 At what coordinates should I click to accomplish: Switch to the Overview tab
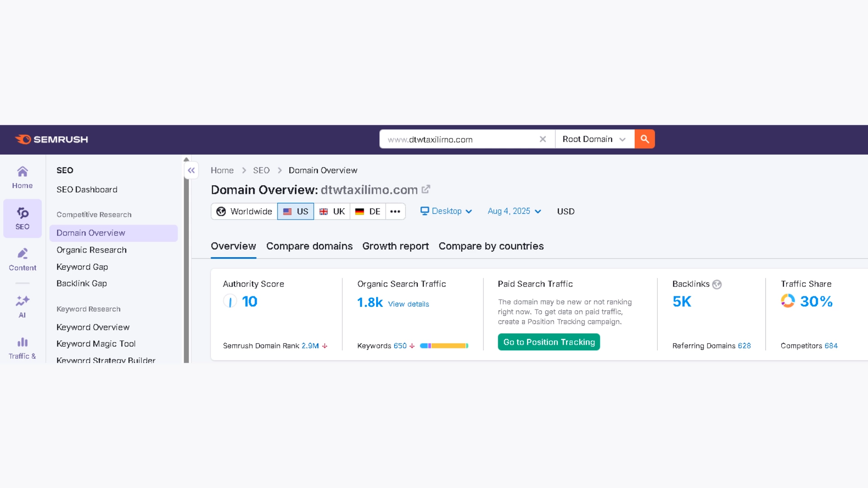click(x=233, y=246)
